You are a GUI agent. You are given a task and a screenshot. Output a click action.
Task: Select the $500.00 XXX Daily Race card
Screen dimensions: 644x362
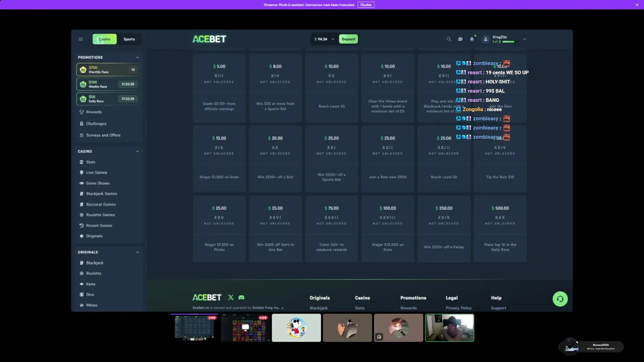(x=500, y=229)
